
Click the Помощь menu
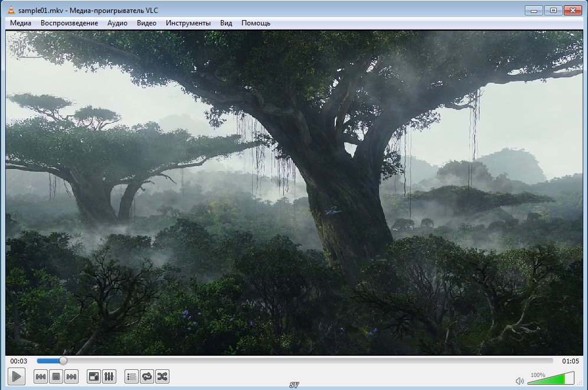coord(256,23)
